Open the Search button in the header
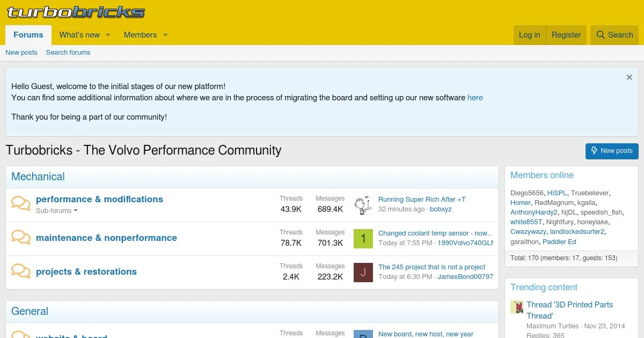Image resolution: width=644 pixels, height=338 pixels. [614, 35]
